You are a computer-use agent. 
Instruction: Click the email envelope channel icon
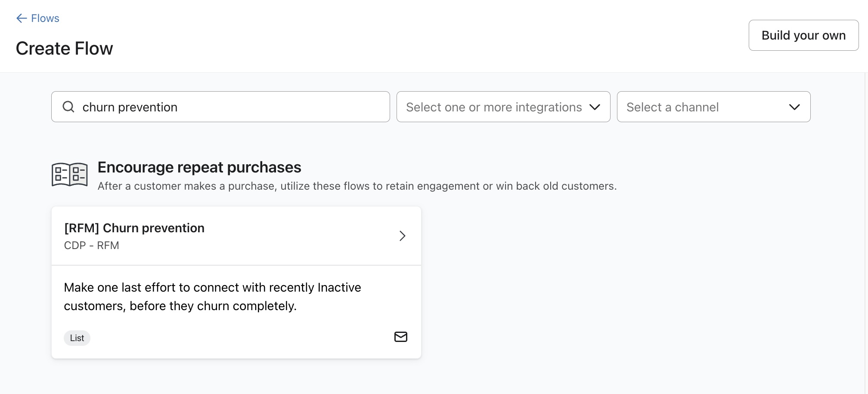coord(400,337)
